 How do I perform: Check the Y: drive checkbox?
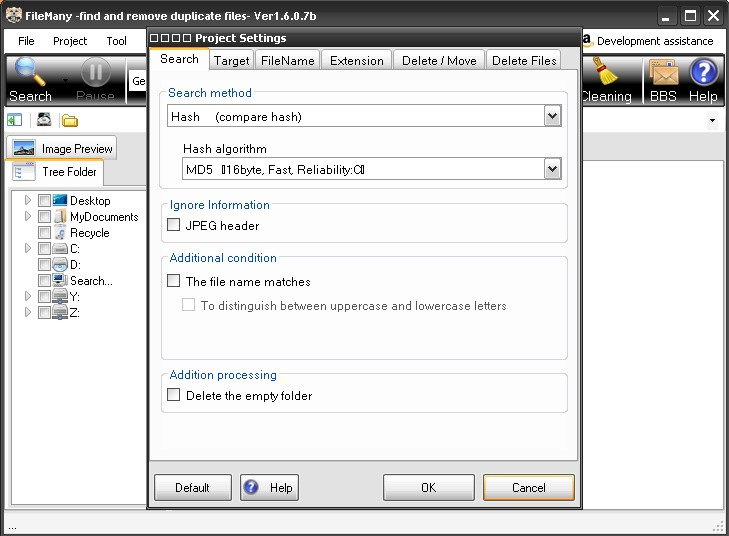tap(44, 296)
